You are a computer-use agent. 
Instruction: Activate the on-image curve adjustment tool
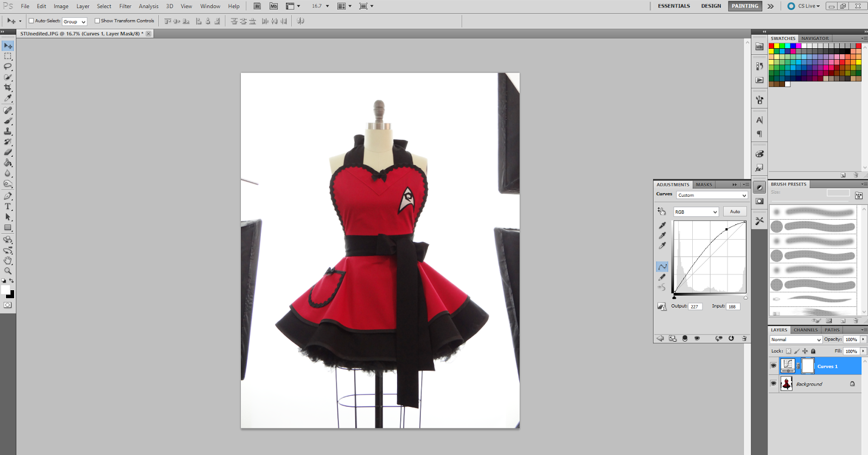(x=661, y=211)
